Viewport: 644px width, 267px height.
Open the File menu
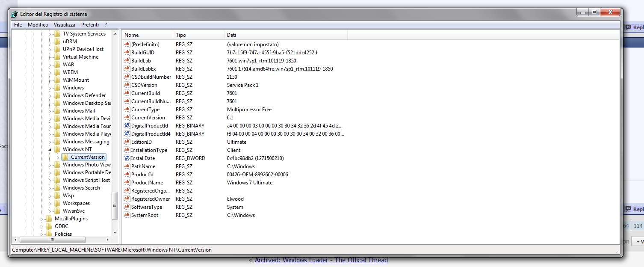[18, 25]
